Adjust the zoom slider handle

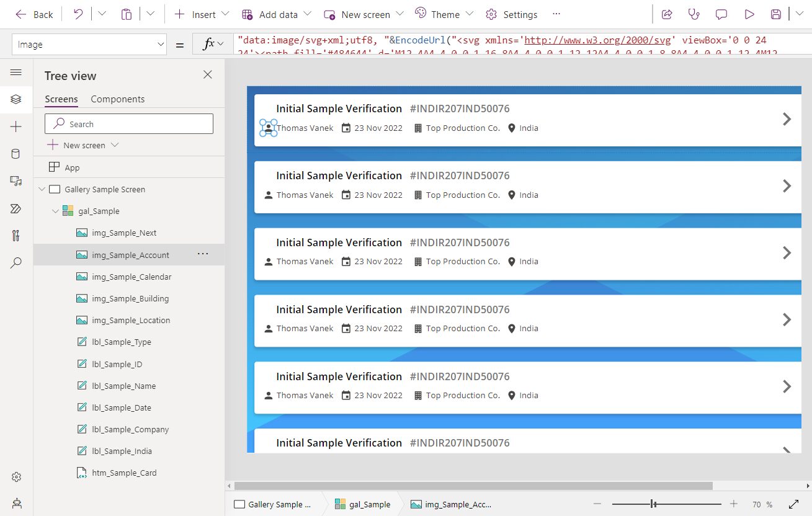click(x=653, y=504)
